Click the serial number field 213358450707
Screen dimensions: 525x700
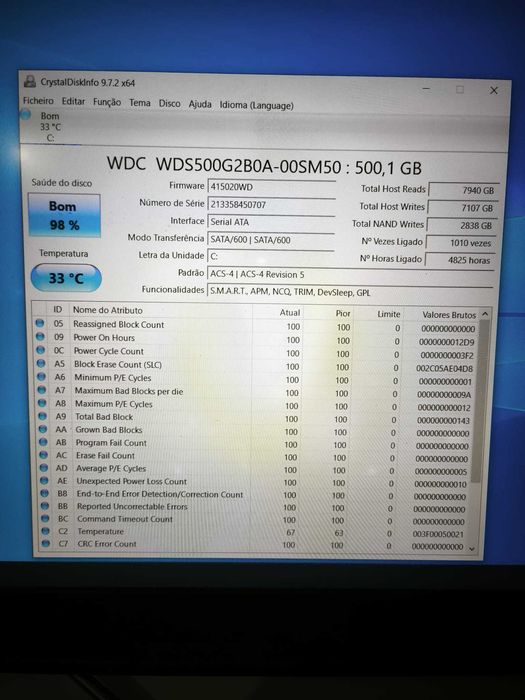tap(271, 204)
